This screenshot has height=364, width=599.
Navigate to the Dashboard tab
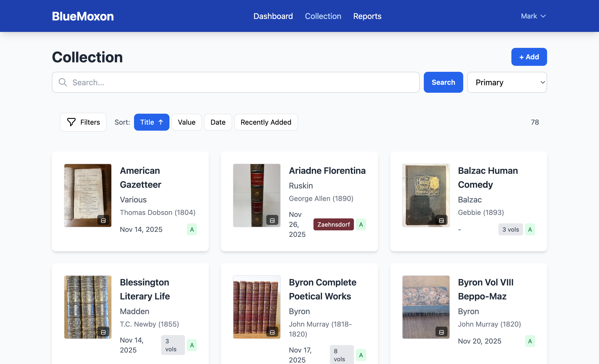coord(273,16)
